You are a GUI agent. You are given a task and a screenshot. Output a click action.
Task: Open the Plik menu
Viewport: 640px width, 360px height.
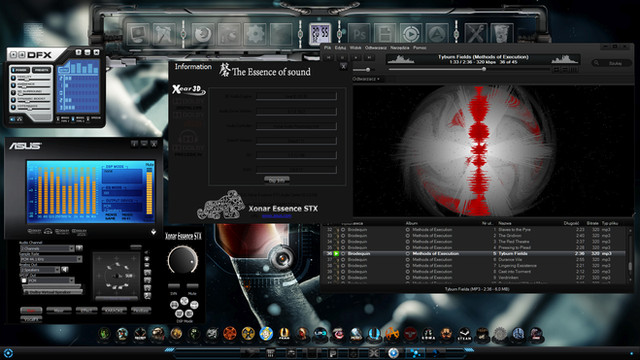coord(327,48)
